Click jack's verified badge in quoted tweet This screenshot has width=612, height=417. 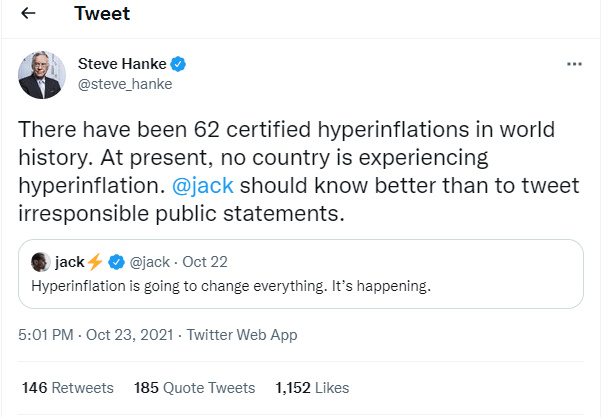pos(116,262)
